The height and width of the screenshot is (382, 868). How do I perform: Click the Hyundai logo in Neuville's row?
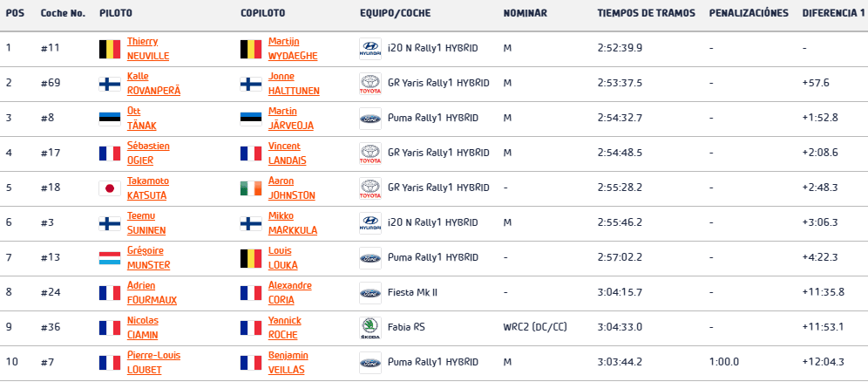point(370,49)
